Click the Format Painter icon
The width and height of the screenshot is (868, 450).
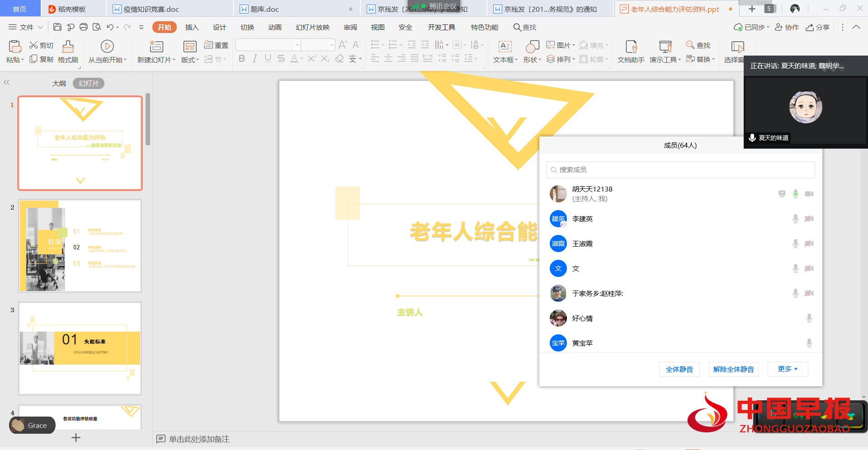pyautogui.click(x=68, y=46)
